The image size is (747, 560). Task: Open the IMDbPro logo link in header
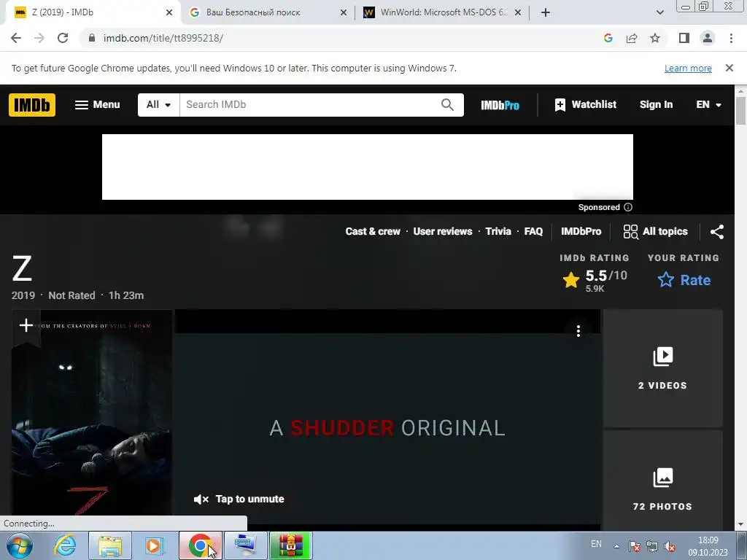500,105
